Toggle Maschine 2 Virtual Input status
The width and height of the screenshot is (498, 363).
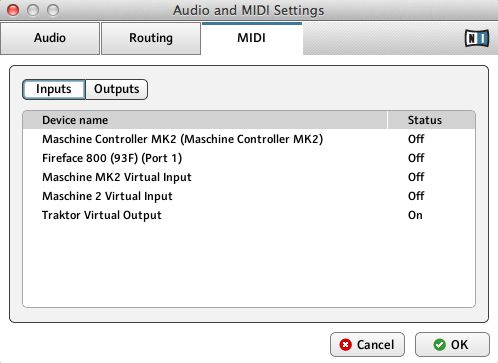tap(416, 196)
